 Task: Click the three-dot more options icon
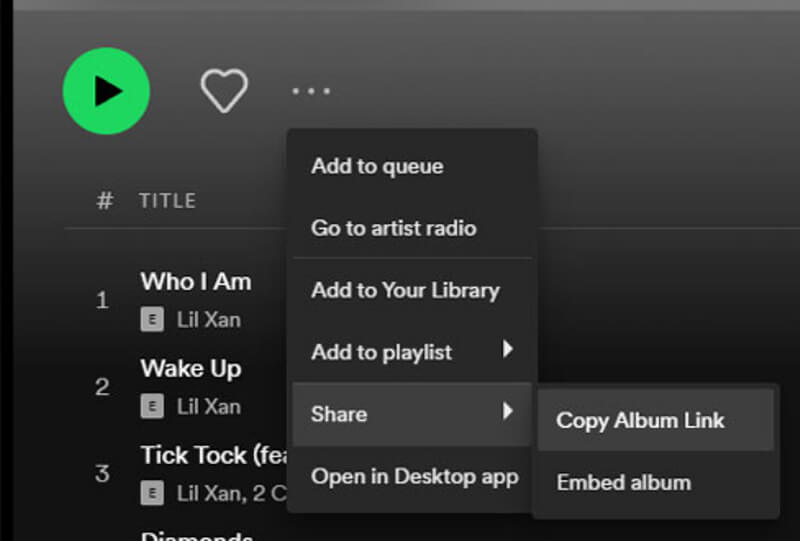pyautogui.click(x=310, y=91)
